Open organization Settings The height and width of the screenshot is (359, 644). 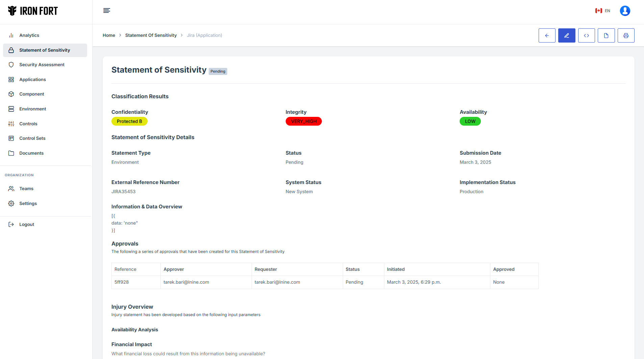click(x=28, y=204)
